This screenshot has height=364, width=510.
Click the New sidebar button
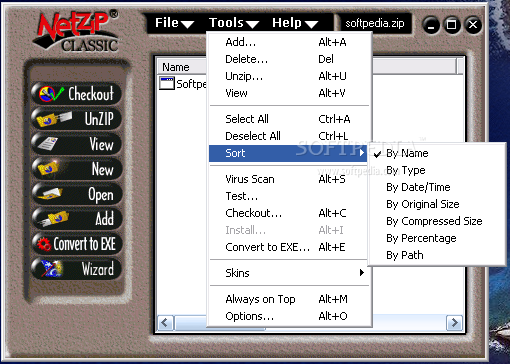coord(76,169)
